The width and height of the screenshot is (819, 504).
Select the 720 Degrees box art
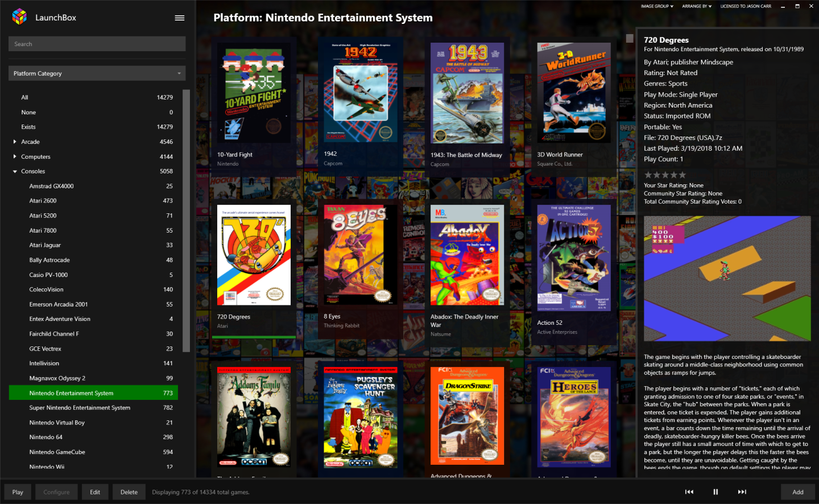[x=254, y=255]
